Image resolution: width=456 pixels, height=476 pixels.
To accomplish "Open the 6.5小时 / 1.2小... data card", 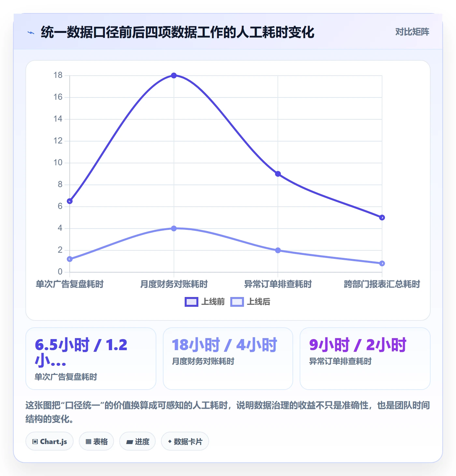I will coord(91,359).
